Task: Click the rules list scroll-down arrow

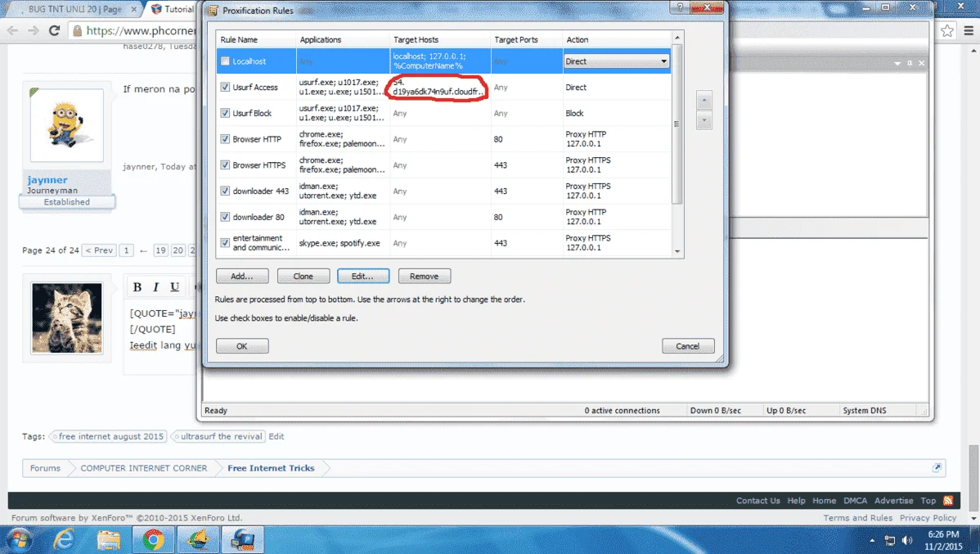Action: 677,251
